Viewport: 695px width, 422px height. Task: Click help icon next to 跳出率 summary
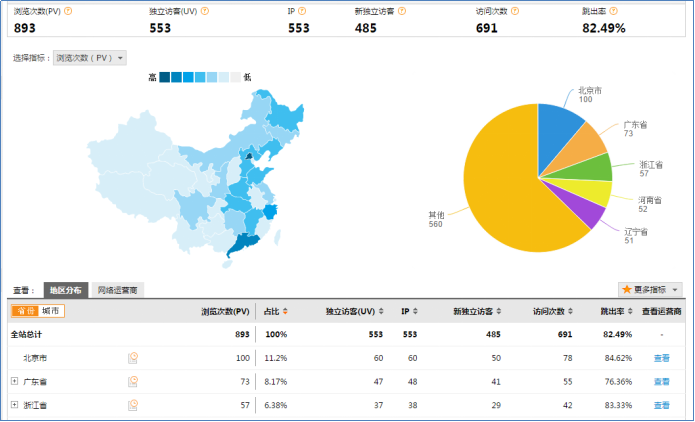613,11
